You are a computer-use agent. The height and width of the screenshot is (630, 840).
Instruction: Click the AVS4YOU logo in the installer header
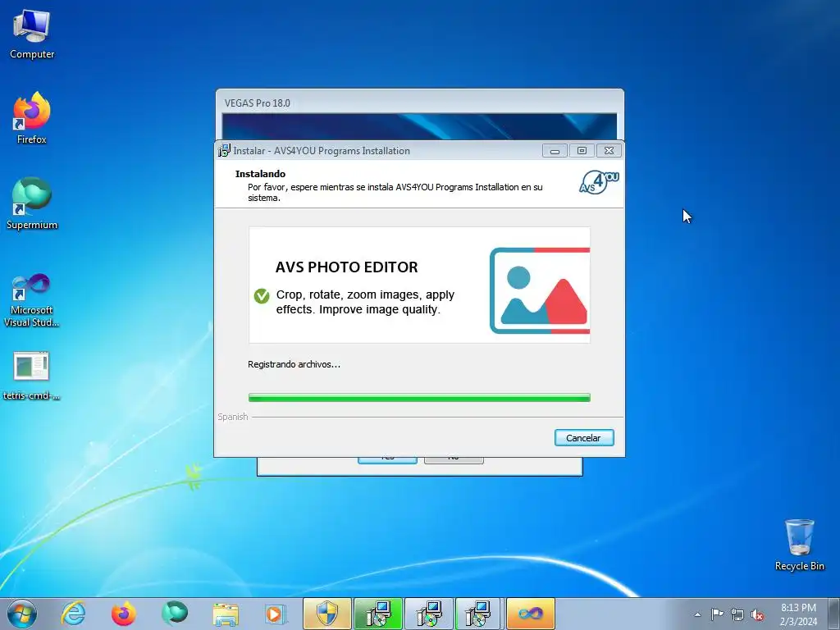point(599,182)
